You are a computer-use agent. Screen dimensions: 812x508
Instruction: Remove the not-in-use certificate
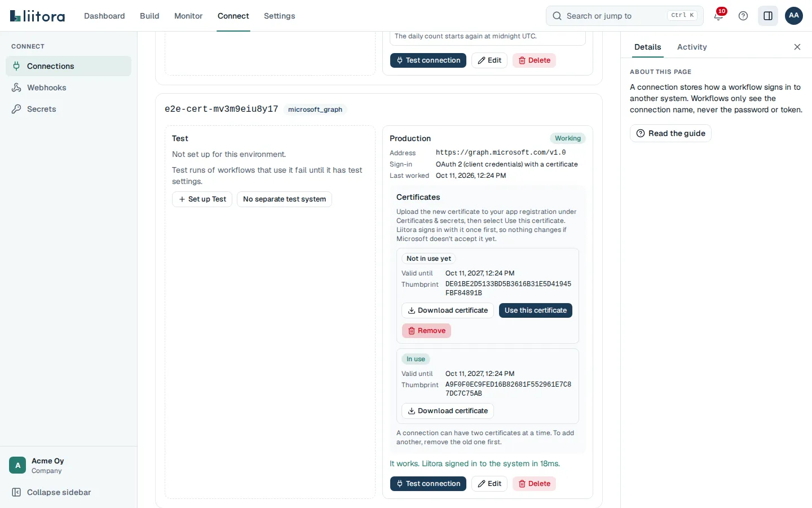[426, 331]
